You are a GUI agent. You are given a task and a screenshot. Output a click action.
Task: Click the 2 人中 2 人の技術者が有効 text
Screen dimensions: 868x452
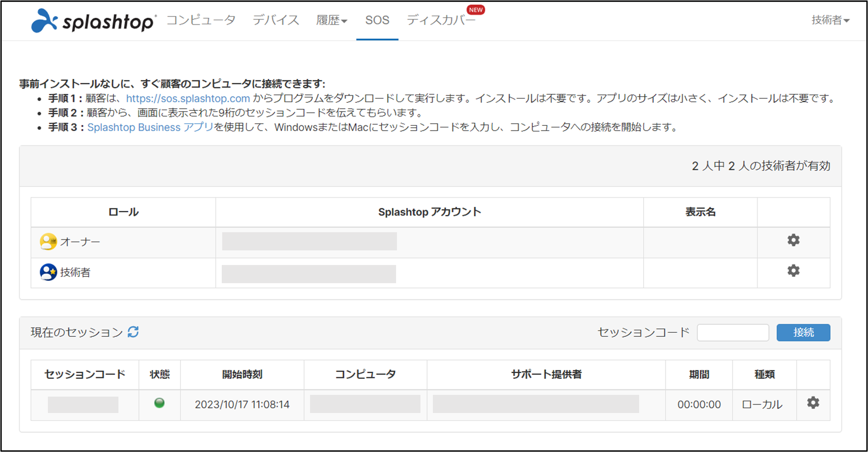click(761, 166)
